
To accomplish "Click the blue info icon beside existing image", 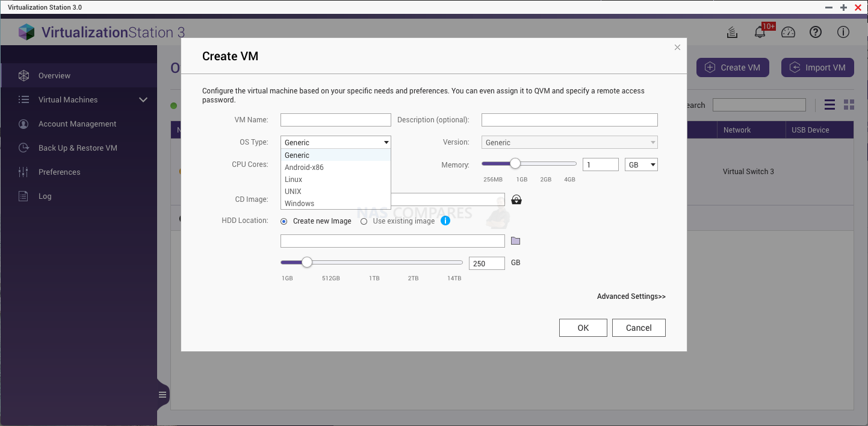I will pos(445,221).
